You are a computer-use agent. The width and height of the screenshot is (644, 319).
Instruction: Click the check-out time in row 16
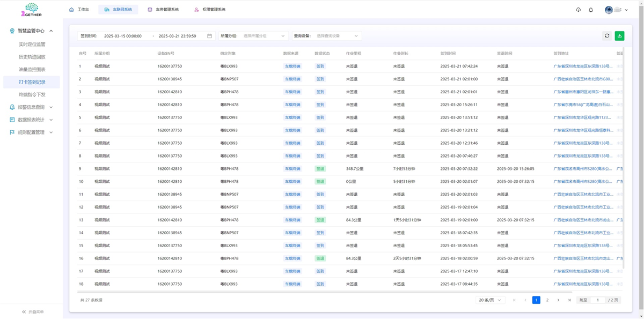click(516, 258)
